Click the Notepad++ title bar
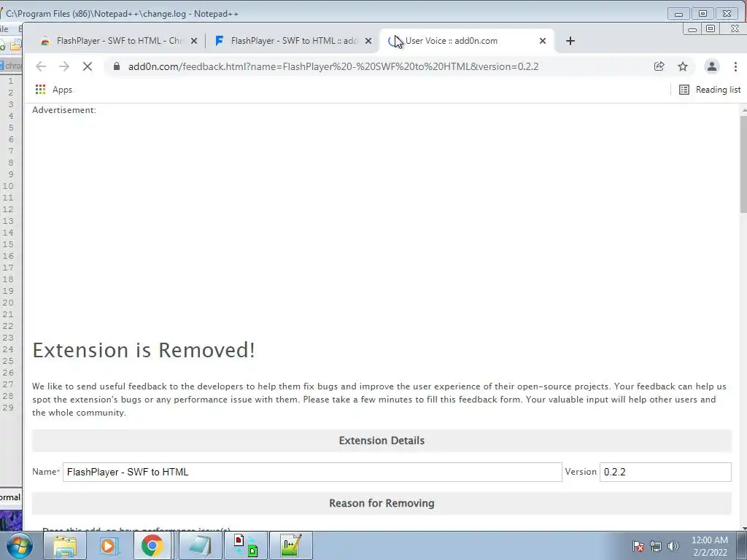 coord(333,13)
